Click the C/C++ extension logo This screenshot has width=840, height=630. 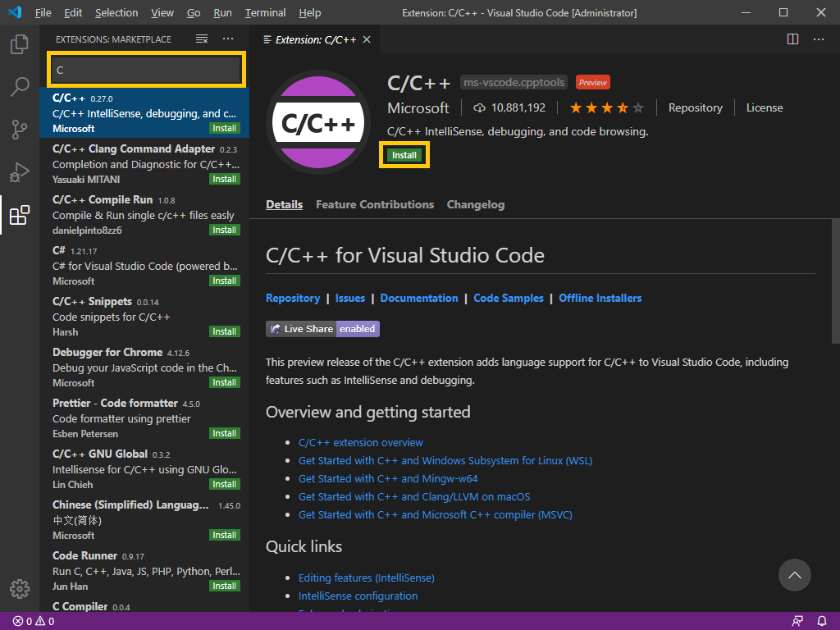(318, 123)
